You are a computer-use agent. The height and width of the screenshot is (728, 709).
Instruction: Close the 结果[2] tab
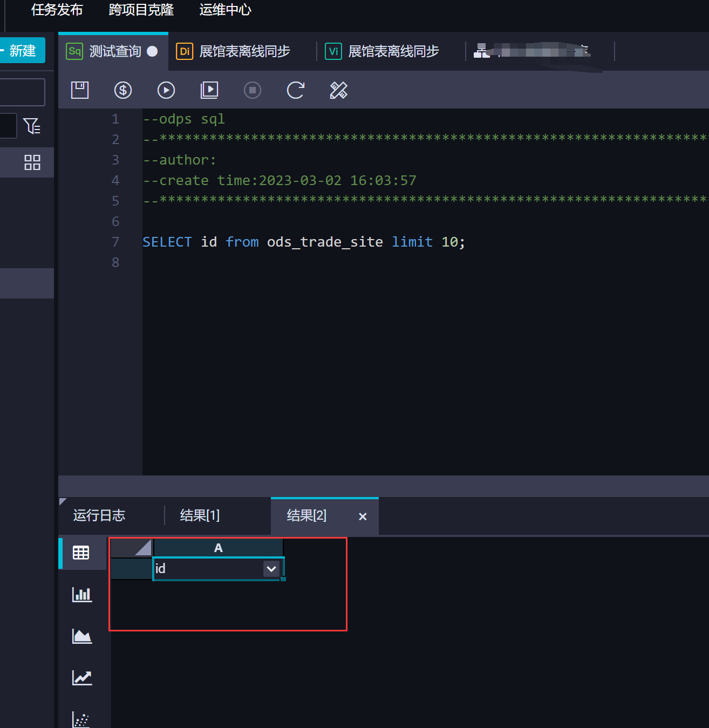pos(363,516)
